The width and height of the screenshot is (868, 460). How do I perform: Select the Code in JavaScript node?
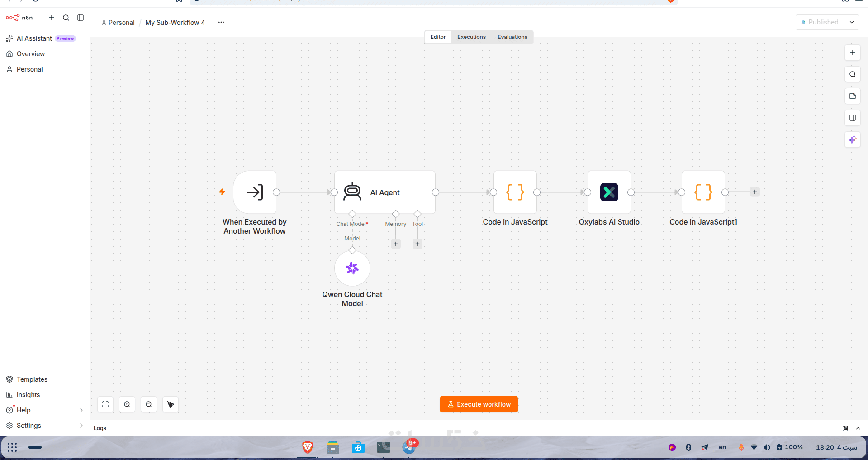coord(515,192)
